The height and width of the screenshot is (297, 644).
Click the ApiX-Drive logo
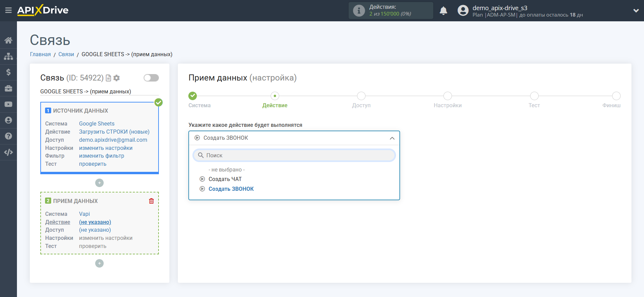click(x=43, y=10)
